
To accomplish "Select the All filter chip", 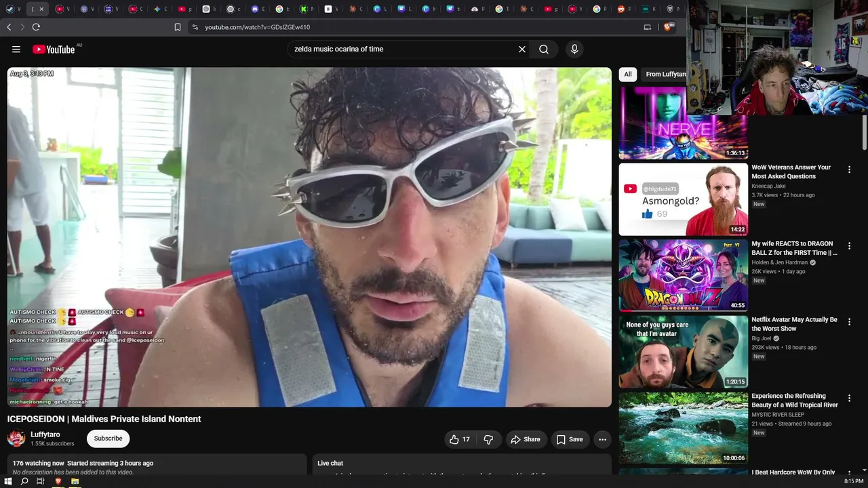I will pyautogui.click(x=628, y=75).
